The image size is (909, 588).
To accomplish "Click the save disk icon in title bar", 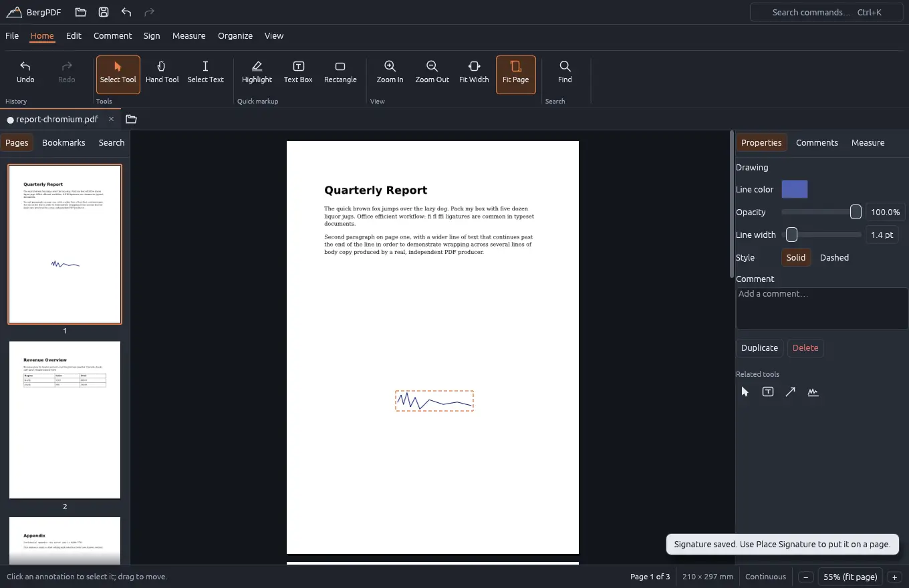I will [x=104, y=12].
